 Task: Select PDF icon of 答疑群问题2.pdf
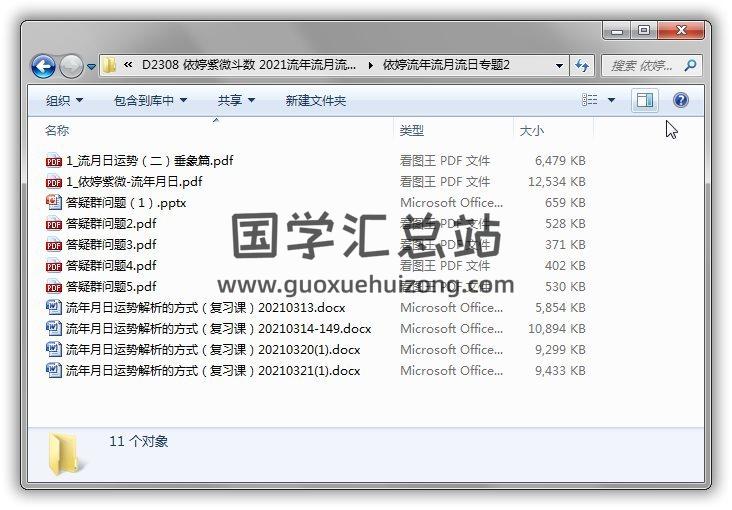(54, 224)
